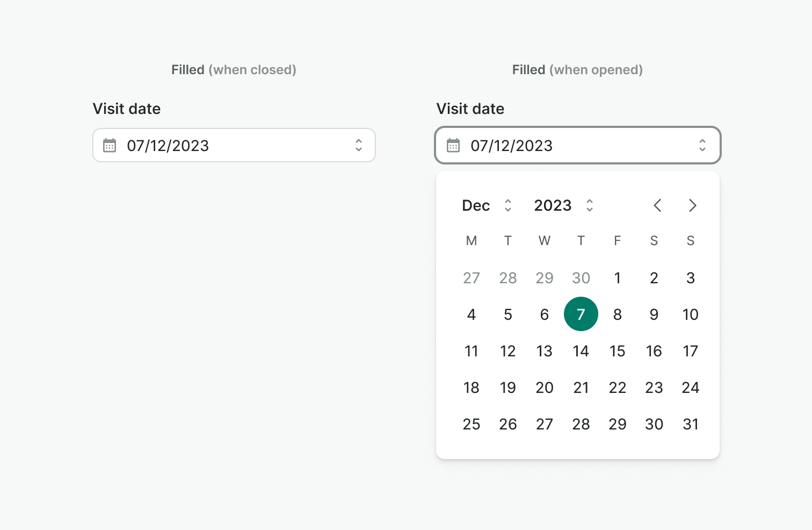Image resolution: width=812 pixels, height=530 pixels.
Task: Navigate to the previous month with the left arrow
Action: (657, 205)
